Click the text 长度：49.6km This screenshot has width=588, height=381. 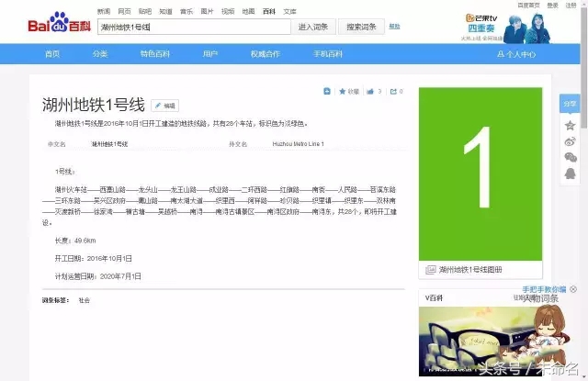(x=75, y=241)
